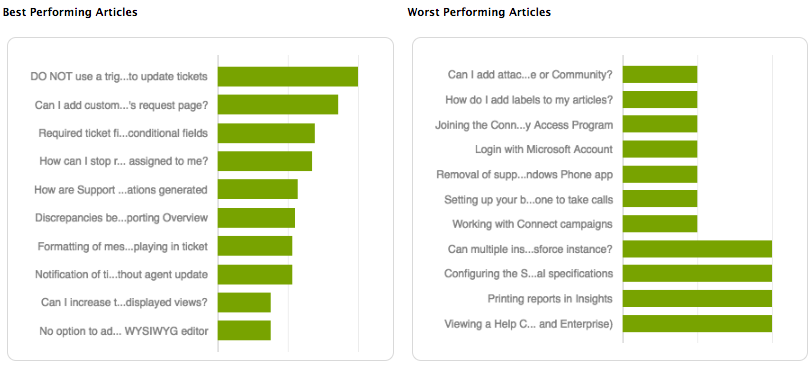
Task: Select the 'Can I add custom...'s request page?' bar
Action: point(278,105)
